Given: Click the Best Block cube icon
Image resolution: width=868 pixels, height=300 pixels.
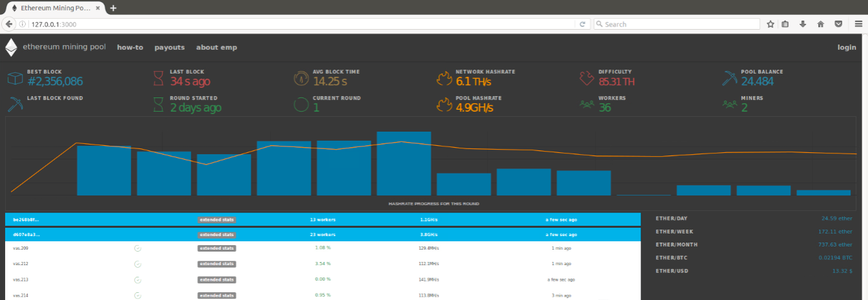Looking at the screenshot, I should coord(15,79).
